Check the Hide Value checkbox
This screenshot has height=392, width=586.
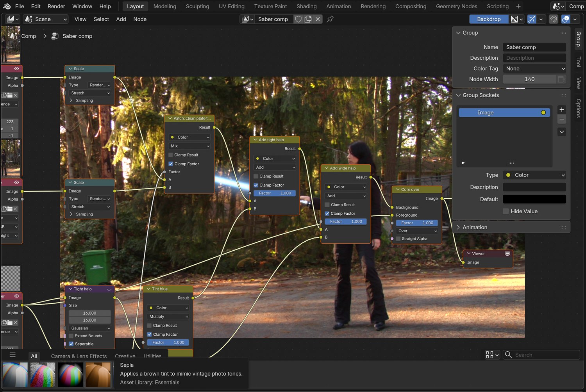coord(506,212)
